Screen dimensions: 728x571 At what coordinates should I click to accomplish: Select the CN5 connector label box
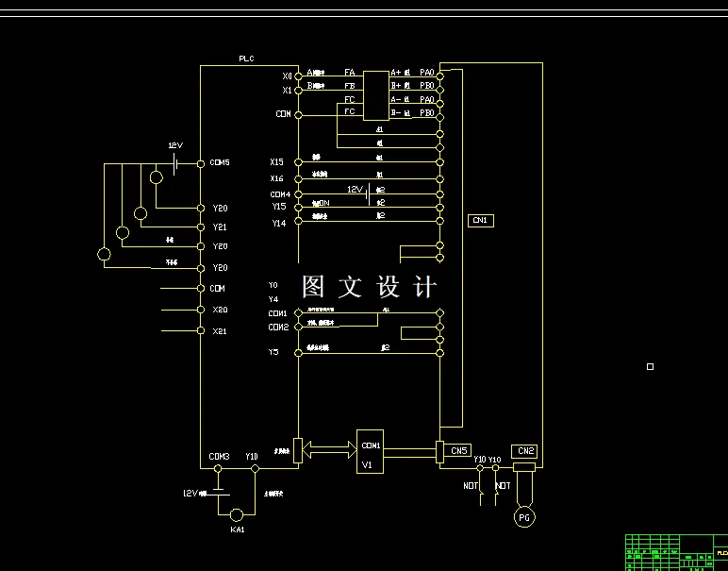point(458,451)
